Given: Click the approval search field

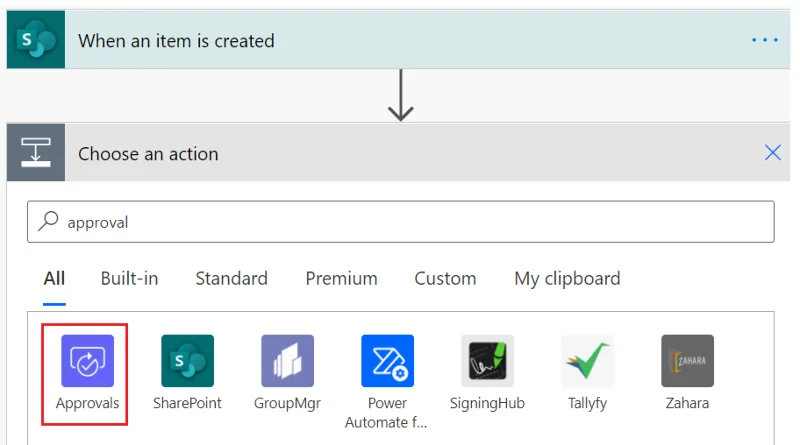Looking at the screenshot, I should [x=401, y=221].
